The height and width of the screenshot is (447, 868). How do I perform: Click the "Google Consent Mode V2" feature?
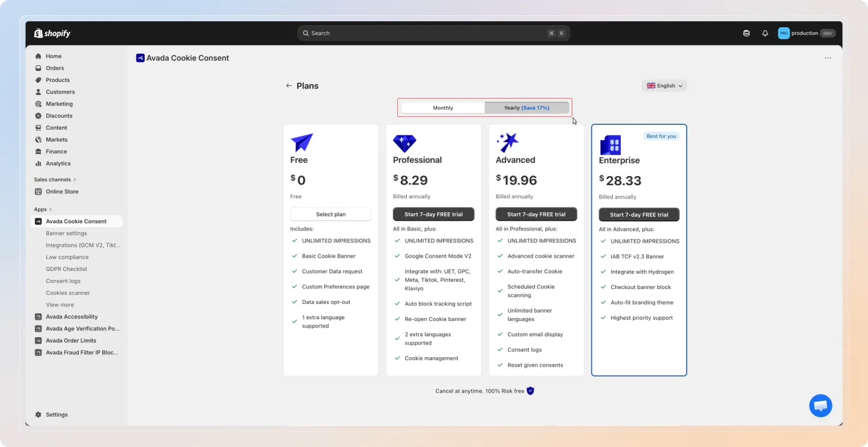tap(438, 256)
